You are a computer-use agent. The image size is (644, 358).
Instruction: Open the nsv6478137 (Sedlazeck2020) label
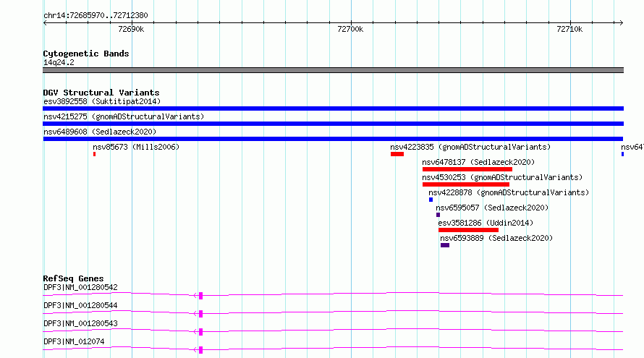coord(478,162)
